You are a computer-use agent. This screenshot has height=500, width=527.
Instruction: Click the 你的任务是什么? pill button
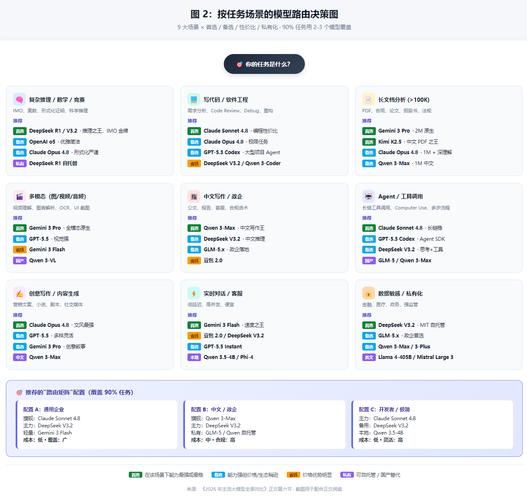coord(264,64)
